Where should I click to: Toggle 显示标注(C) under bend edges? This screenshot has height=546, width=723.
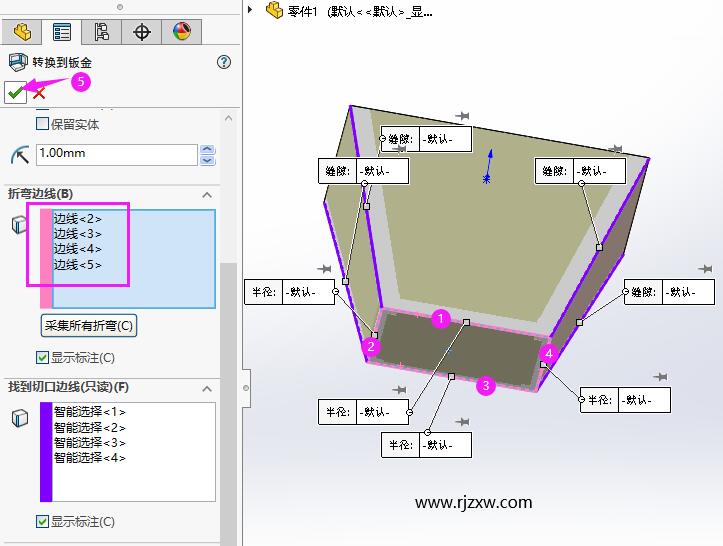(42, 357)
